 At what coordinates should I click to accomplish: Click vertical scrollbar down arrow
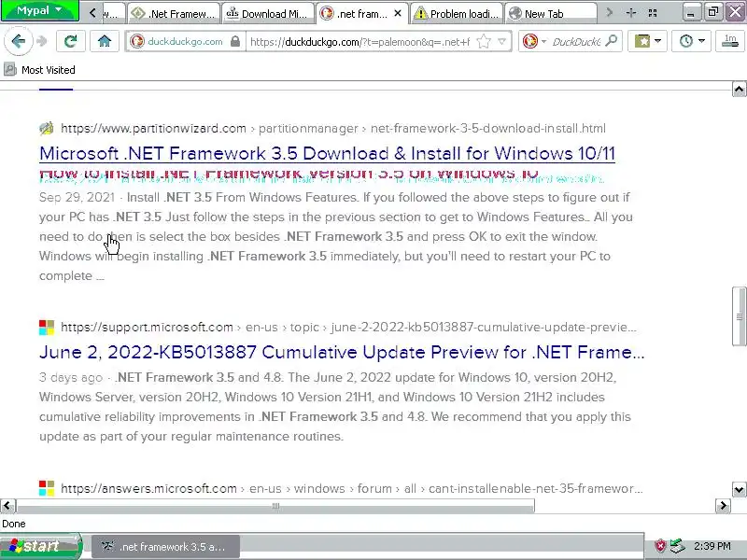[739, 489]
